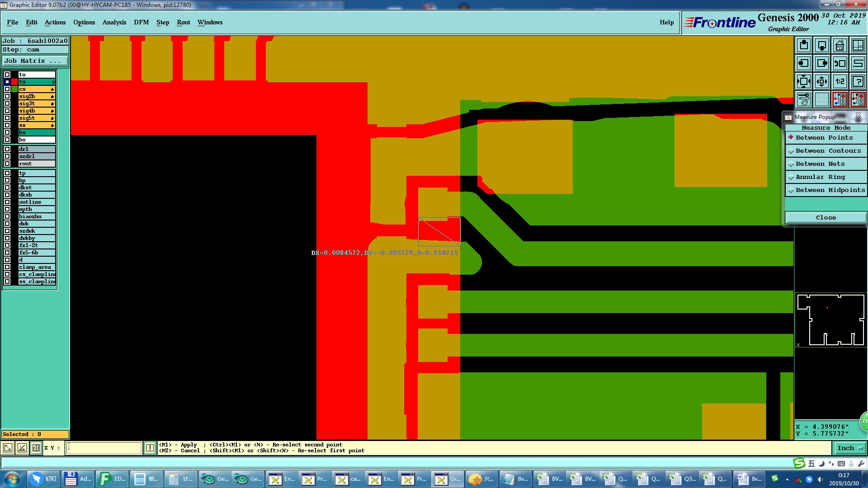The height and width of the screenshot is (488, 868).
Task: Open the Analysis menu
Action: click(114, 22)
